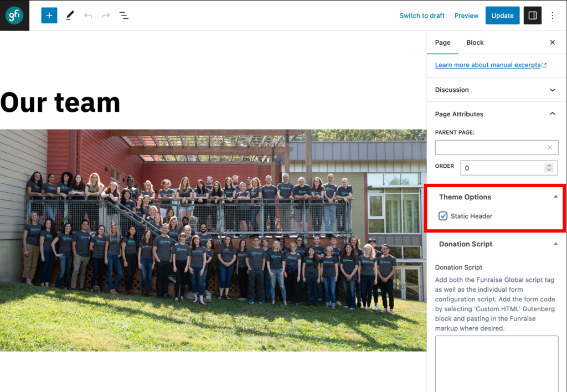The width and height of the screenshot is (567, 392).
Task: Switch to the Block tab
Action: tap(475, 43)
